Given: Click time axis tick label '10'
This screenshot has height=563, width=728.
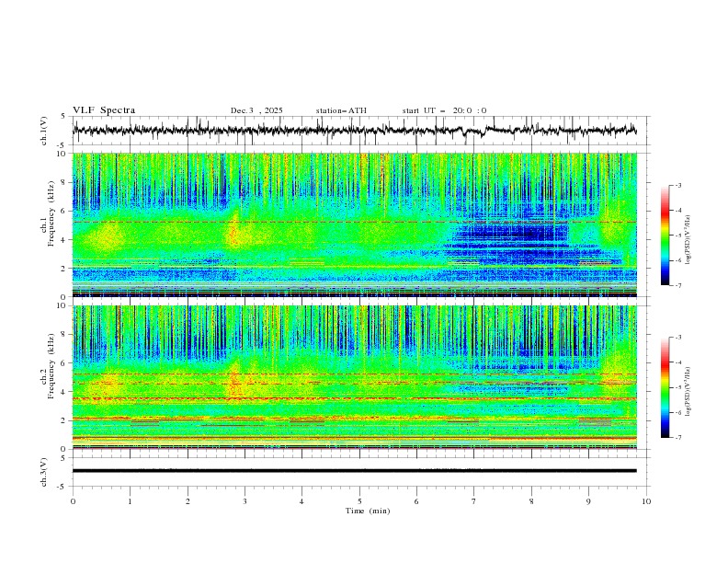Looking at the screenshot, I should click(x=646, y=501).
